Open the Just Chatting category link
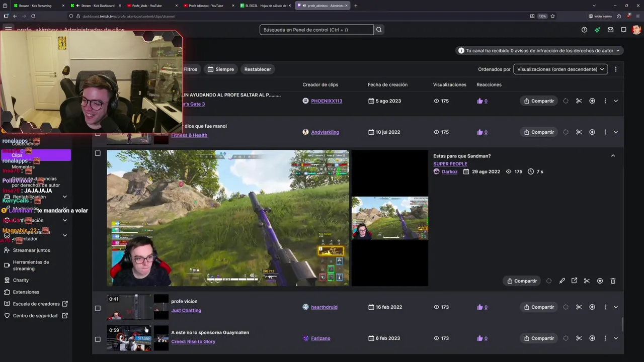644x362 pixels. (x=186, y=311)
